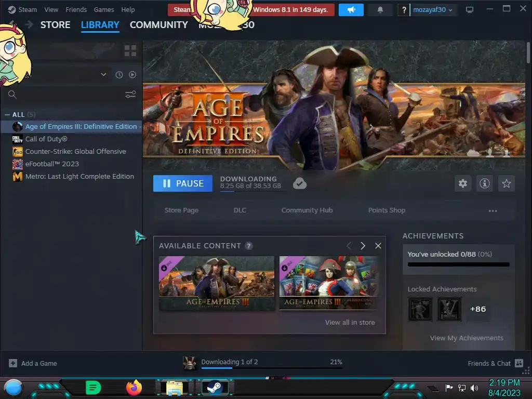The image size is (532, 399).
Task: Click the Windows Start orb
Action: [x=14, y=388]
